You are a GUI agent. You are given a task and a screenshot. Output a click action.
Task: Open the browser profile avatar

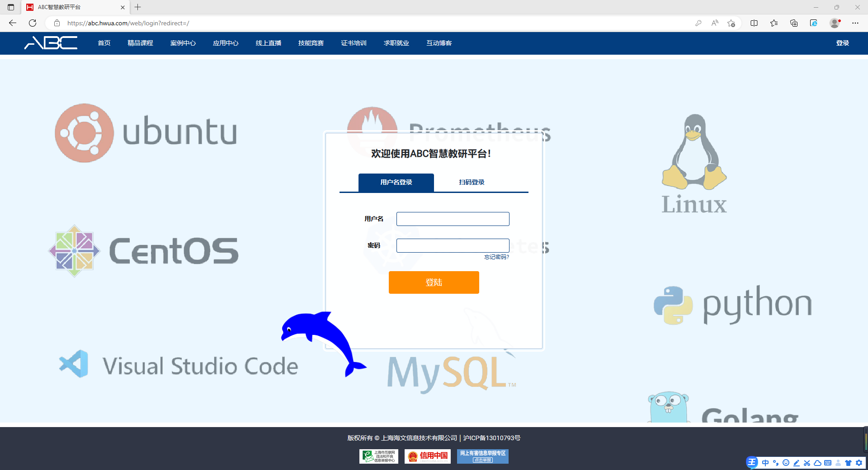coord(835,23)
